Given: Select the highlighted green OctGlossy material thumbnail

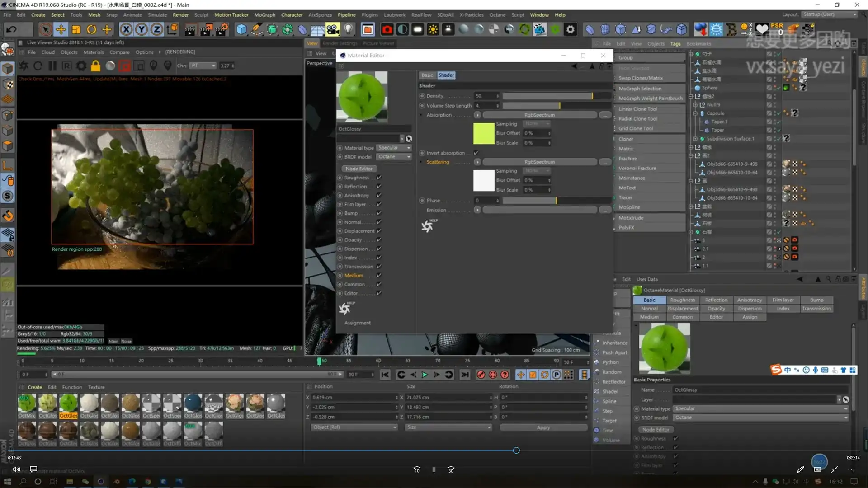Looking at the screenshot, I should pos(68,402).
